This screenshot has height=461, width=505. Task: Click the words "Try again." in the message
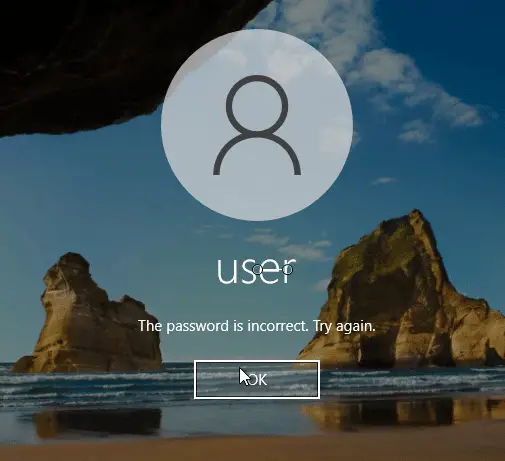[344, 326]
